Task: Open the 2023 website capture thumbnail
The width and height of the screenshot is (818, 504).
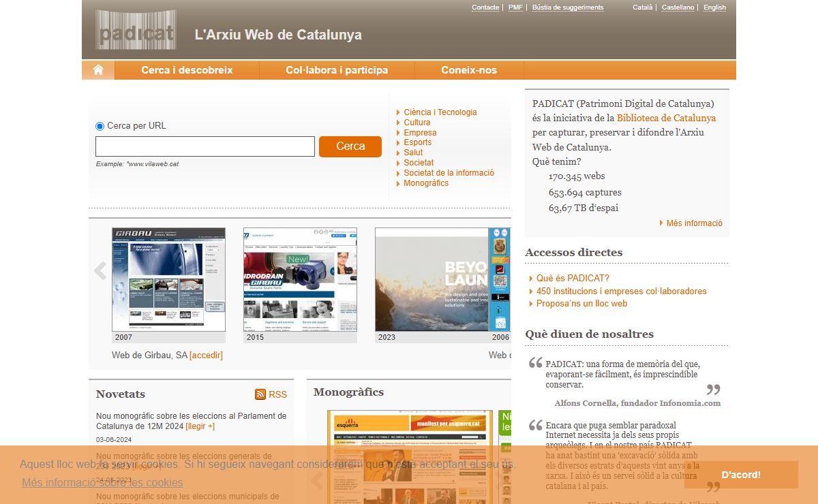Action: point(431,280)
